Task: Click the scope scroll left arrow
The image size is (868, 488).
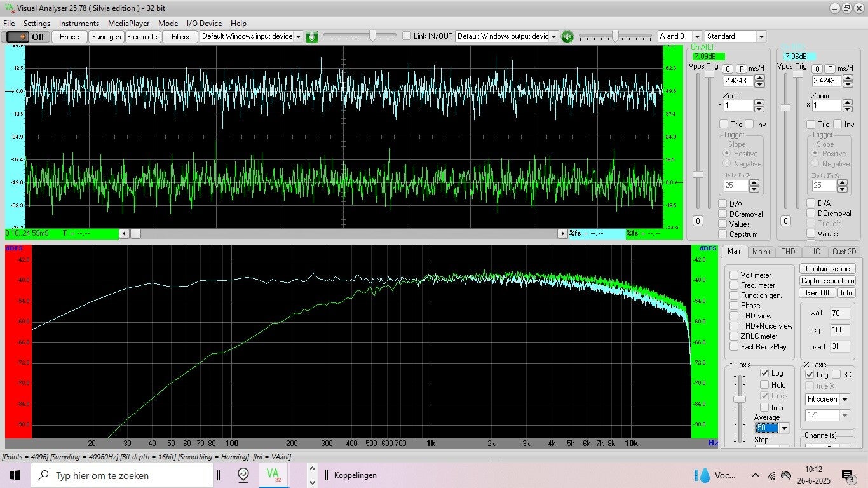Action: (x=125, y=234)
